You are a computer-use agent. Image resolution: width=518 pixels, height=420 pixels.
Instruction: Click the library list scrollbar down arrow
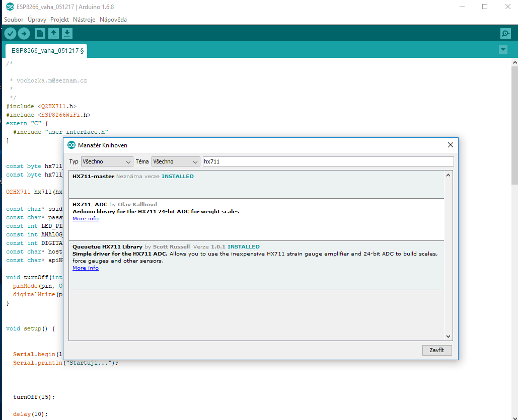pos(449,337)
